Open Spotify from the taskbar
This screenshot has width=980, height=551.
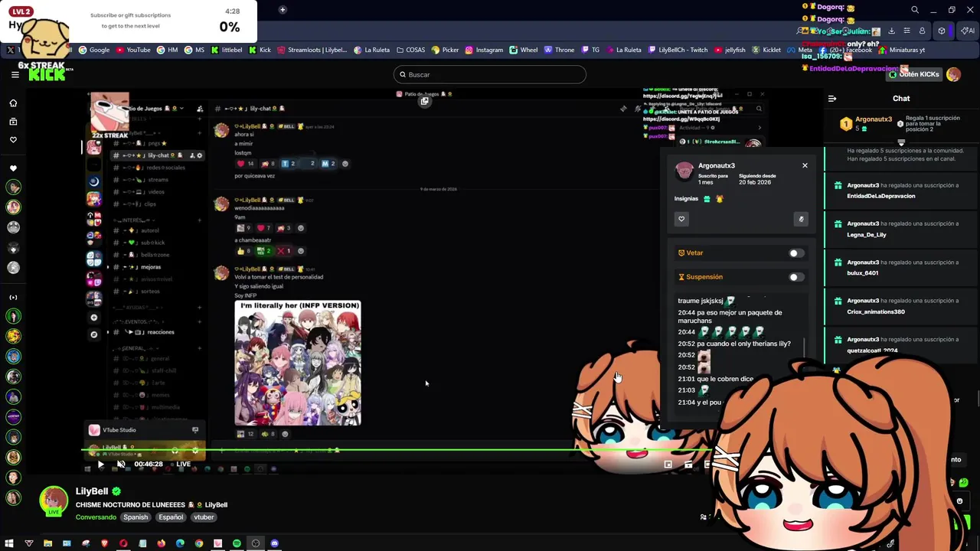[237, 543]
